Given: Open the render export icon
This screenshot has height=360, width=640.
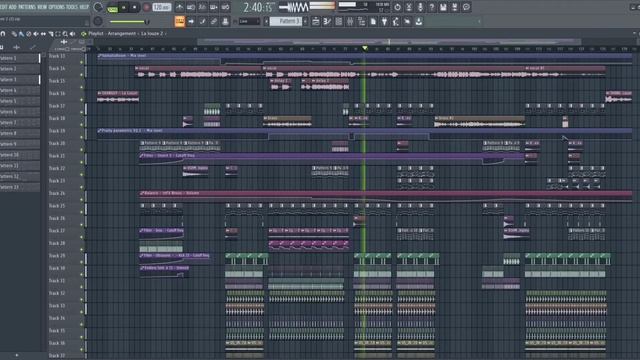Looking at the screenshot, I should pos(455,7).
